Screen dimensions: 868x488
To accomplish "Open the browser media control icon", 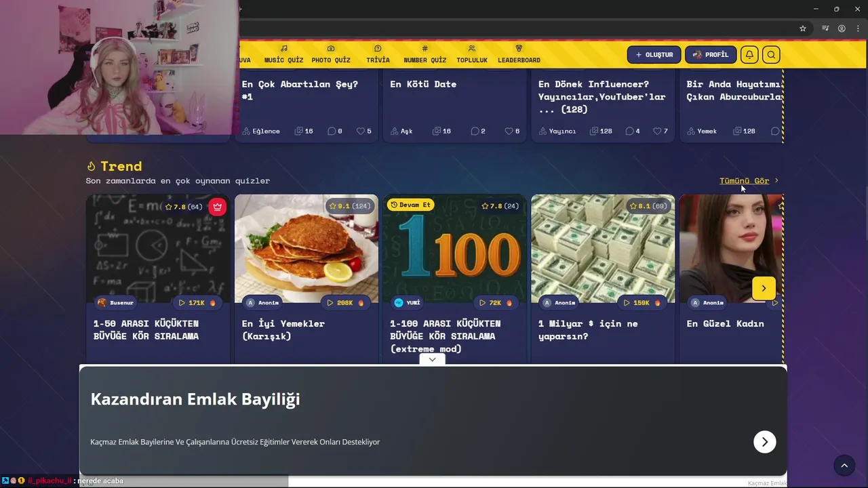I will pos(825,28).
